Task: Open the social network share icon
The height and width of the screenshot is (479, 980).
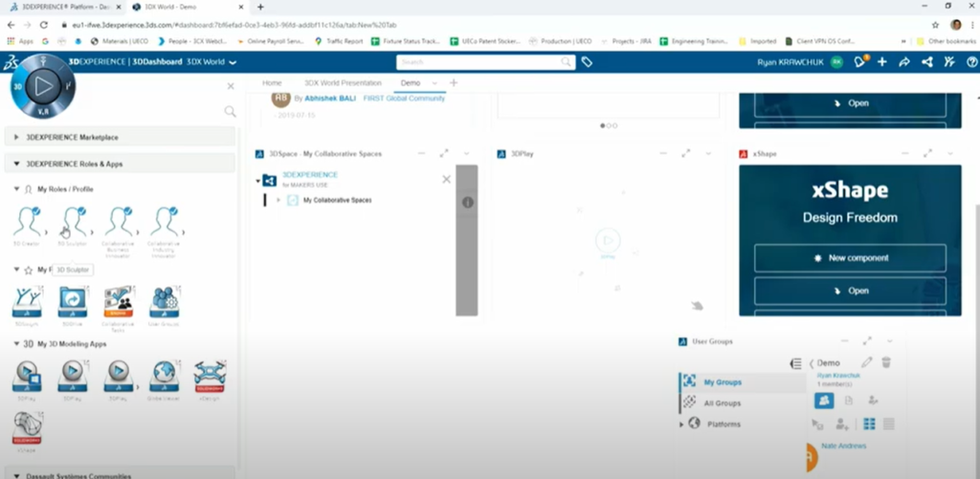Action: pos(926,62)
